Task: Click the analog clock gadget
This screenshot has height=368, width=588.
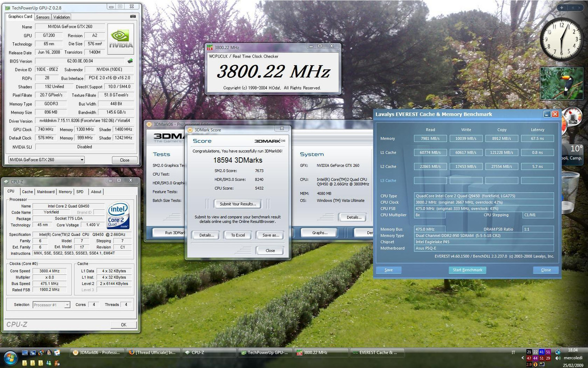Action: [x=561, y=39]
